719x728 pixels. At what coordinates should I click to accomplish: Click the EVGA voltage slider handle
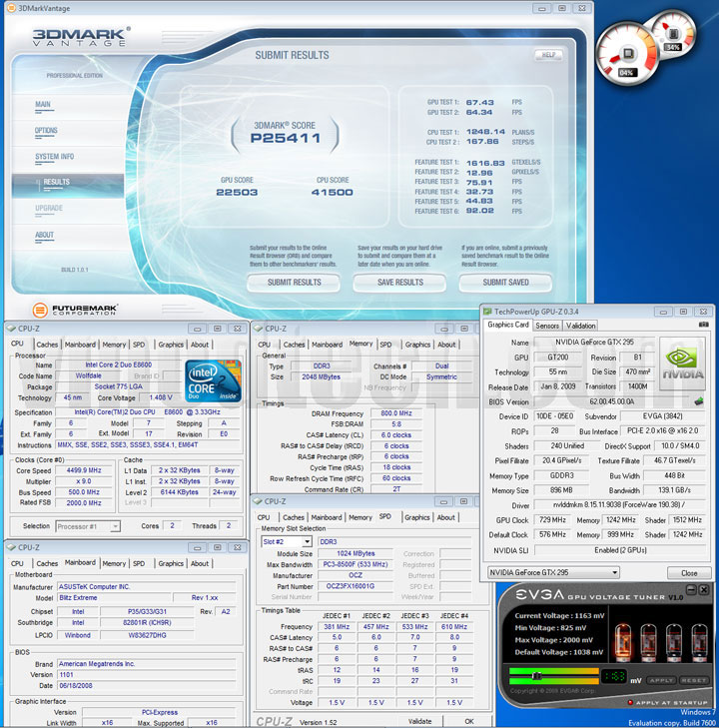(536, 675)
